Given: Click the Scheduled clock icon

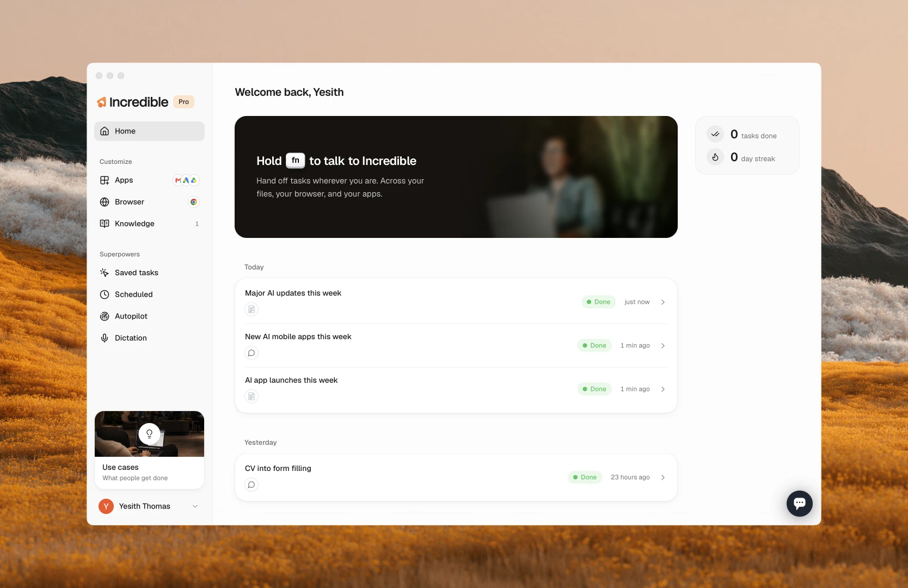Looking at the screenshot, I should [105, 295].
